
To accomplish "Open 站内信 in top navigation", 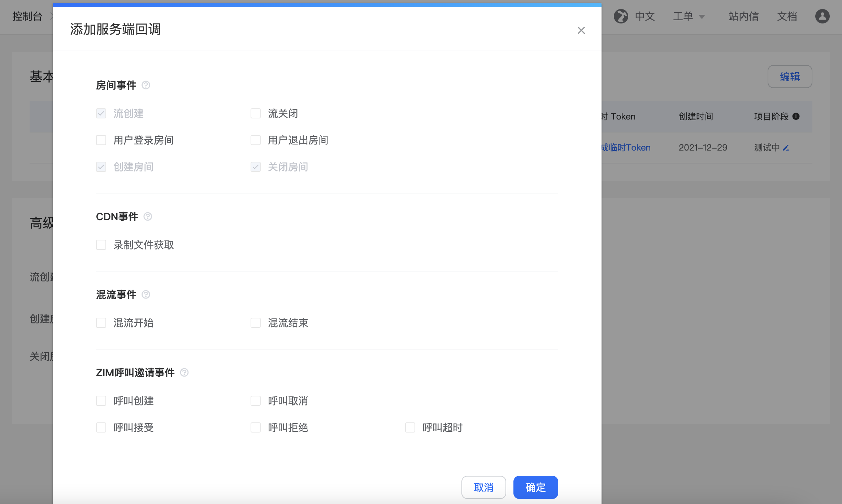I will point(743,16).
